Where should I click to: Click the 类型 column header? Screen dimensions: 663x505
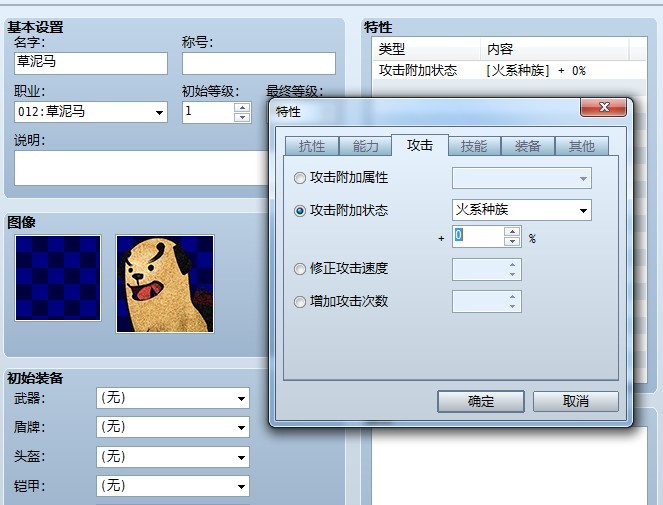427,49
